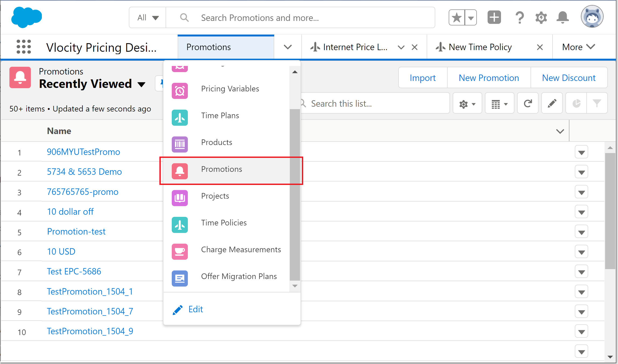Viewport: 618px width, 364px height.
Task: Close the Internet Price L... tab
Action: click(415, 47)
